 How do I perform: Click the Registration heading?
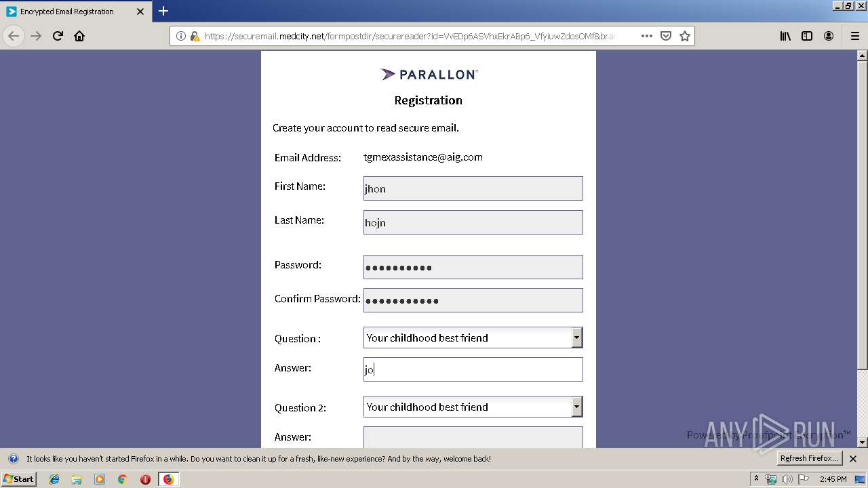tap(429, 100)
